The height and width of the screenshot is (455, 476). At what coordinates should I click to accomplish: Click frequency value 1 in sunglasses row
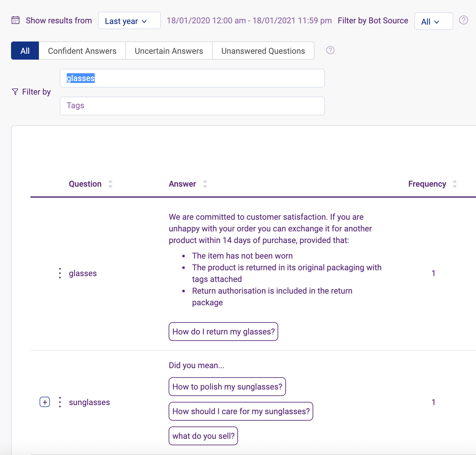click(x=434, y=402)
